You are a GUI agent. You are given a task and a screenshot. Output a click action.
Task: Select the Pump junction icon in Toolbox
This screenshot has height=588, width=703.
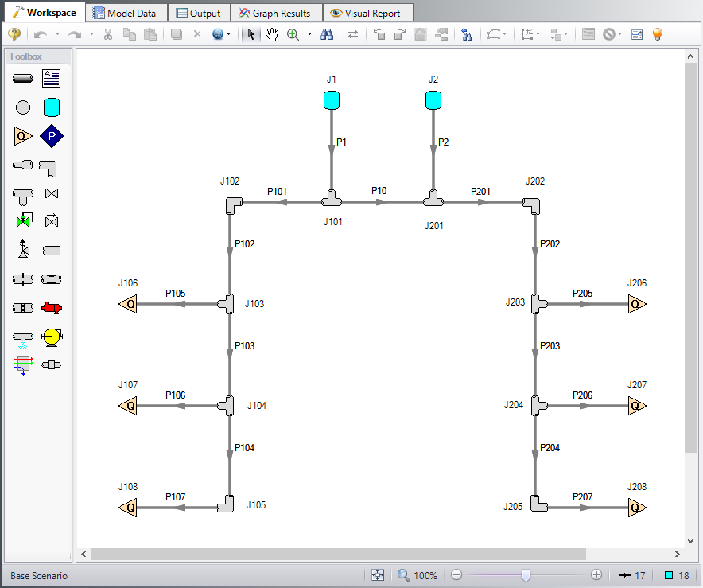pyautogui.click(x=51, y=337)
